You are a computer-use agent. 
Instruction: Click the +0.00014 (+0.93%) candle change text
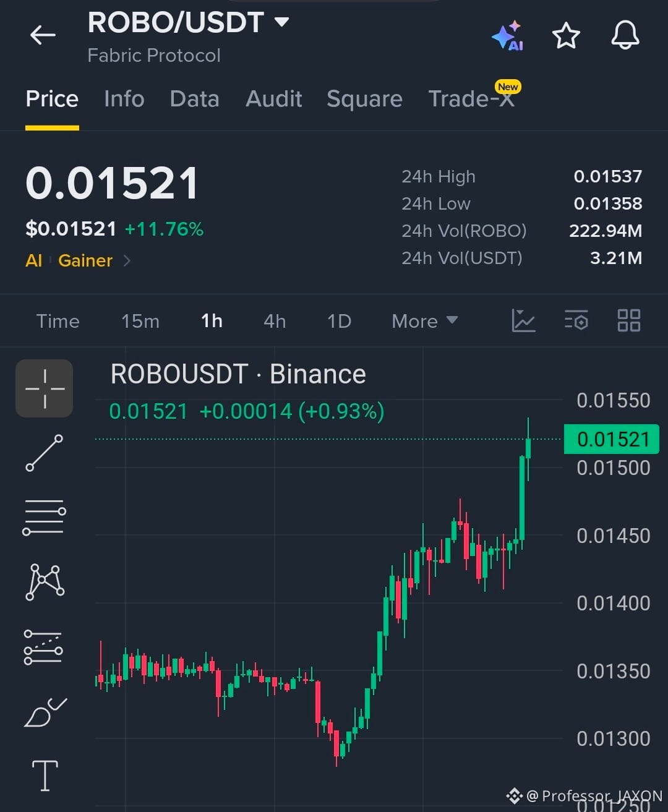click(x=292, y=411)
